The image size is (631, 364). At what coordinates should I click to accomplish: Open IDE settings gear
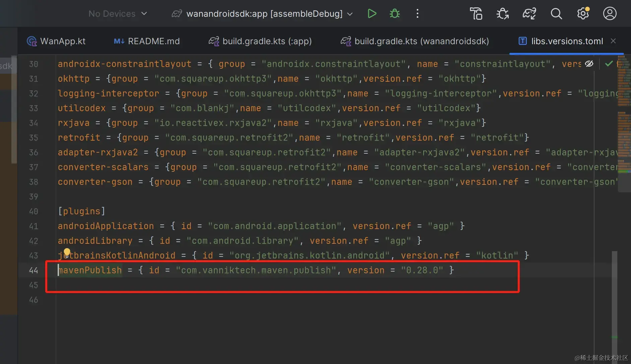pos(583,14)
